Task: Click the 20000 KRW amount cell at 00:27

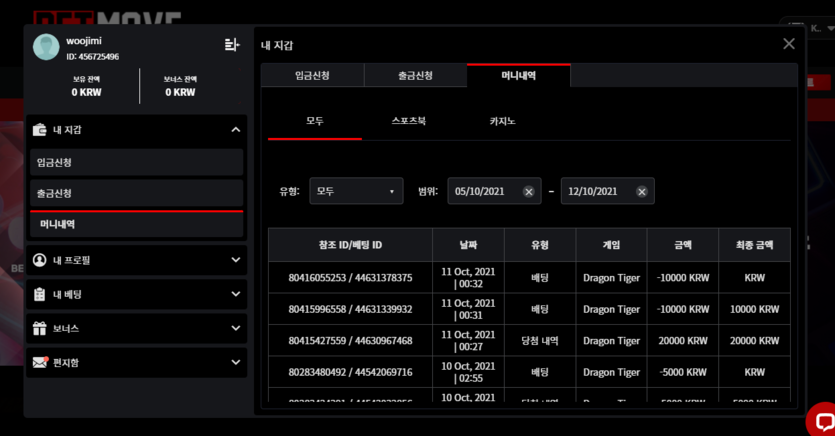Action: 683,341
